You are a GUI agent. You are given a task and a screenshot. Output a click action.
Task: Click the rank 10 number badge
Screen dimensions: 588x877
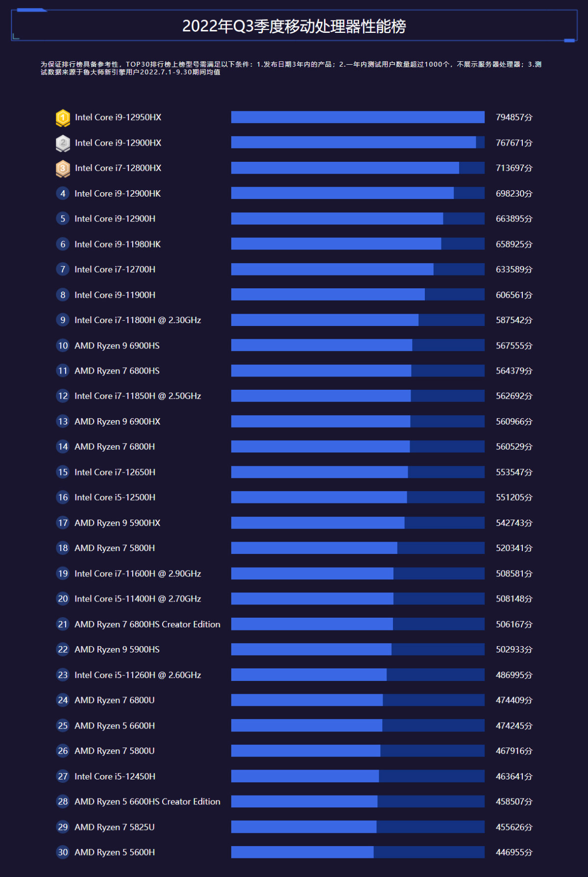(x=63, y=346)
